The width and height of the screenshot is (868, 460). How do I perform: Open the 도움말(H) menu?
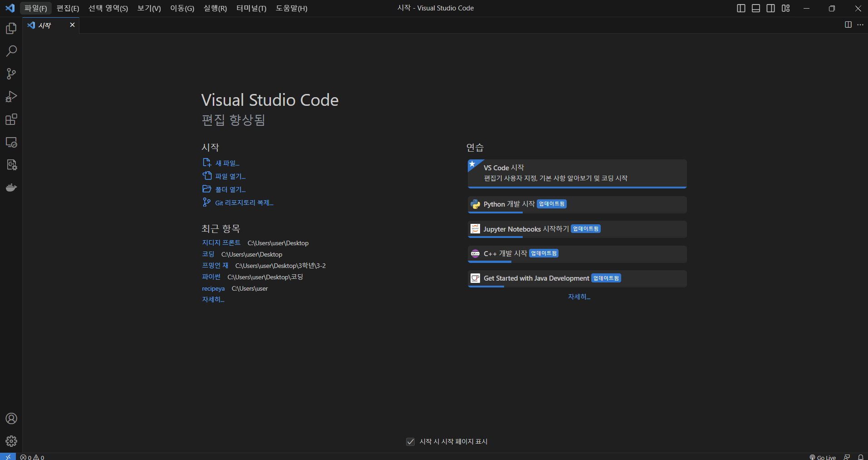291,8
